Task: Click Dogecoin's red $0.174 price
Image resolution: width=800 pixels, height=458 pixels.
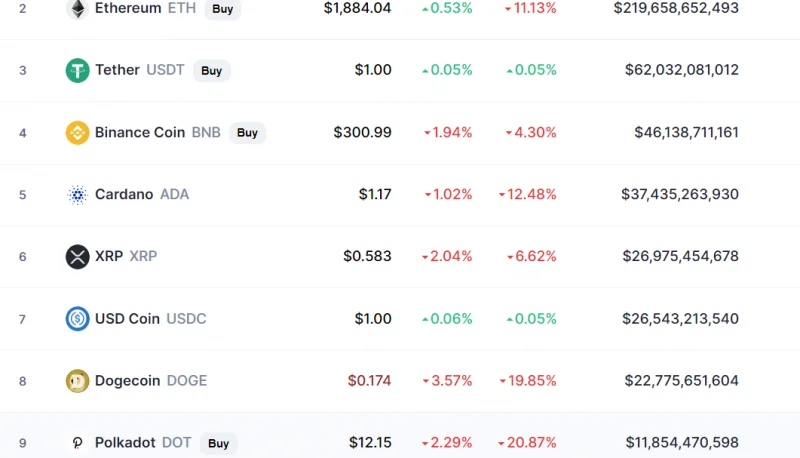Action: pos(369,381)
